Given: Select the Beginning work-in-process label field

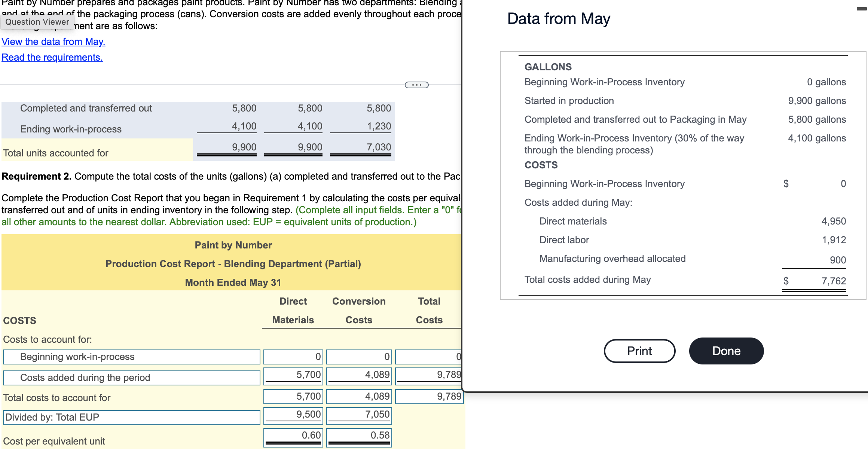Looking at the screenshot, I should [132, 357].
